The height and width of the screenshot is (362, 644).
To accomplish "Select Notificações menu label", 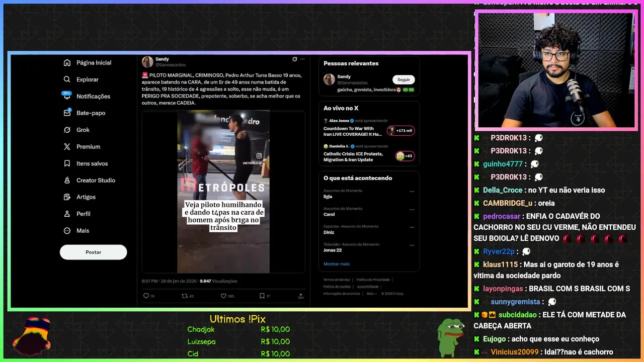I will pos(93,97).
